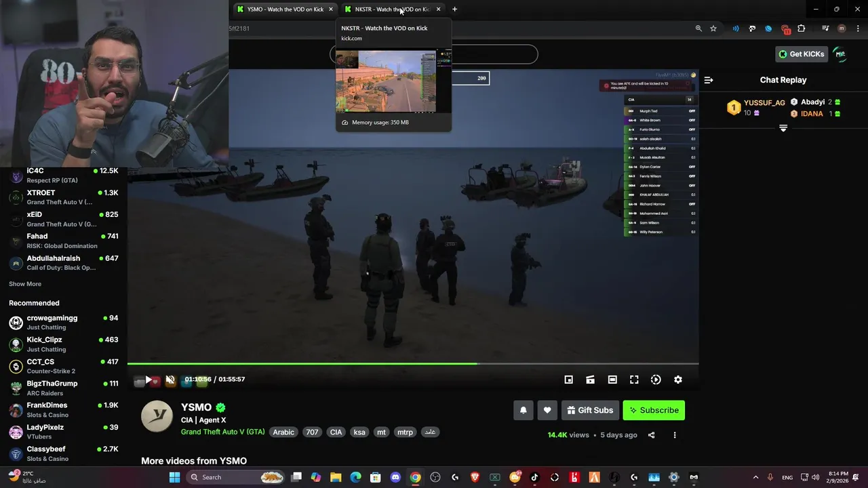
Task: Open the recommended LadyPixelz channel
Action: pyautogui.click(x=64, y=432)
